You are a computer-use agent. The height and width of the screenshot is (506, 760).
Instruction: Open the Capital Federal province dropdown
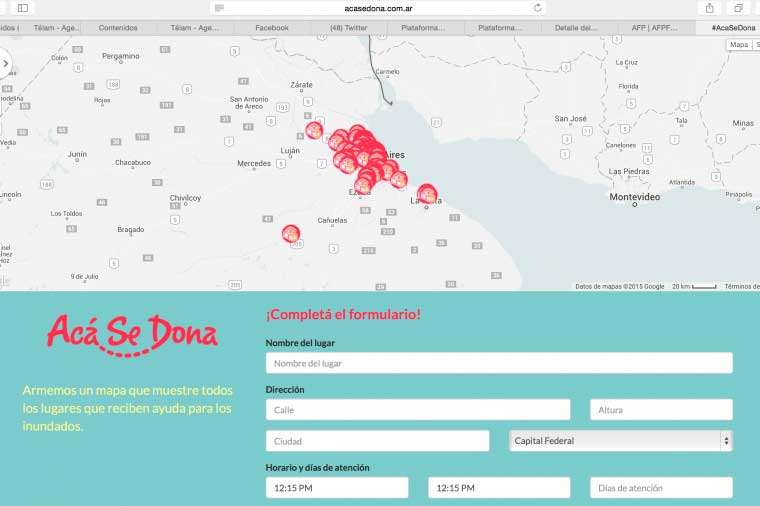621,441
